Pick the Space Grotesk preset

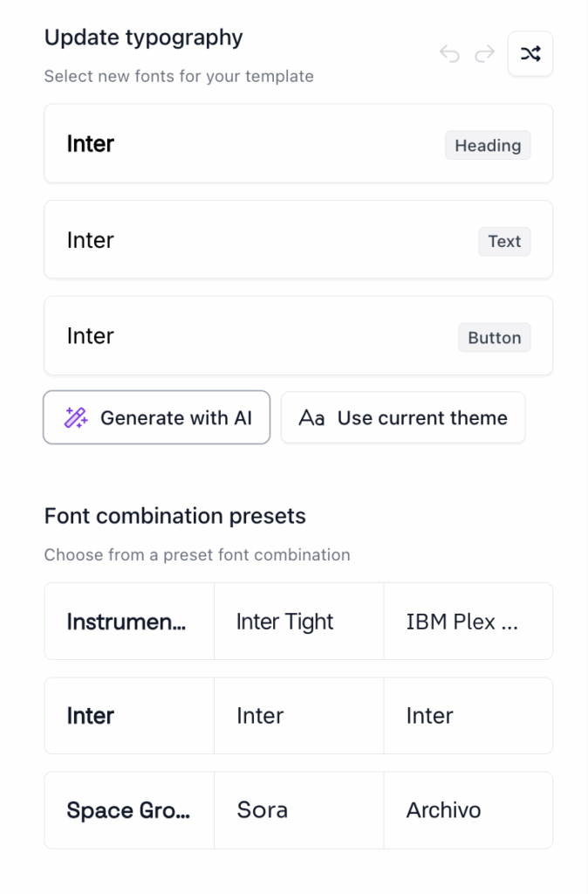tap(128, 810)
